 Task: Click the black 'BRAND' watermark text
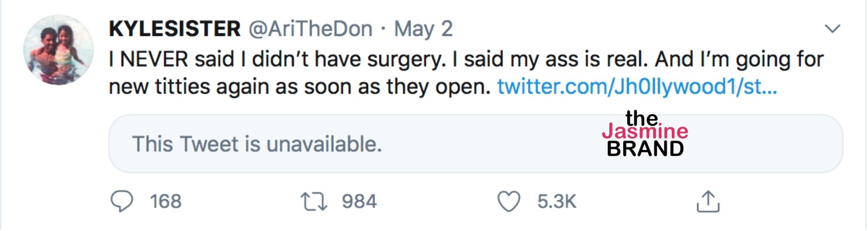[645, 149]
